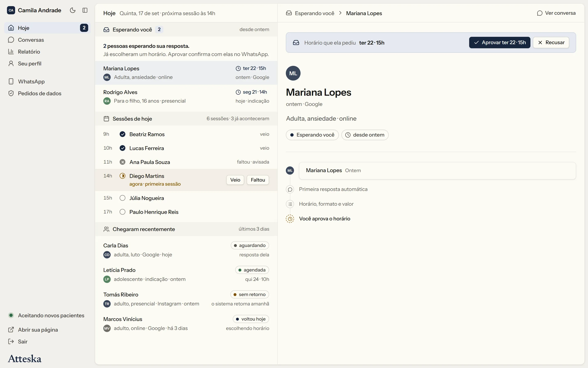Image resolution: width=588 pixels, height=368 pixels.
Task: Click Ana Paula Souza missed icon
Action: click(122, 162)
